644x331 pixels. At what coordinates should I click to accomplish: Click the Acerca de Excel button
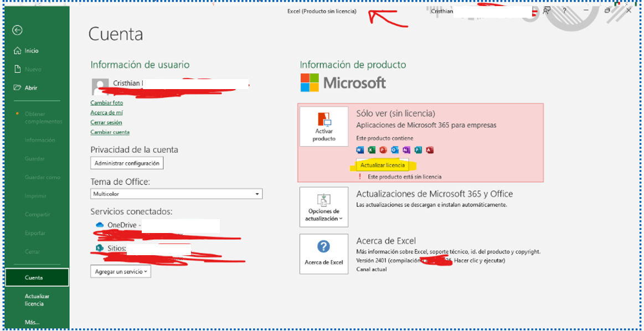click(323, 254)
